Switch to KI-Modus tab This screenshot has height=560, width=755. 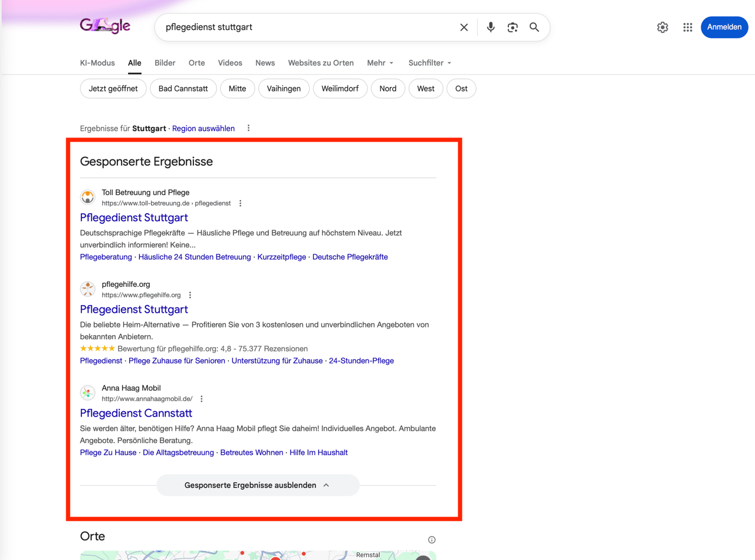coord(97,63)
